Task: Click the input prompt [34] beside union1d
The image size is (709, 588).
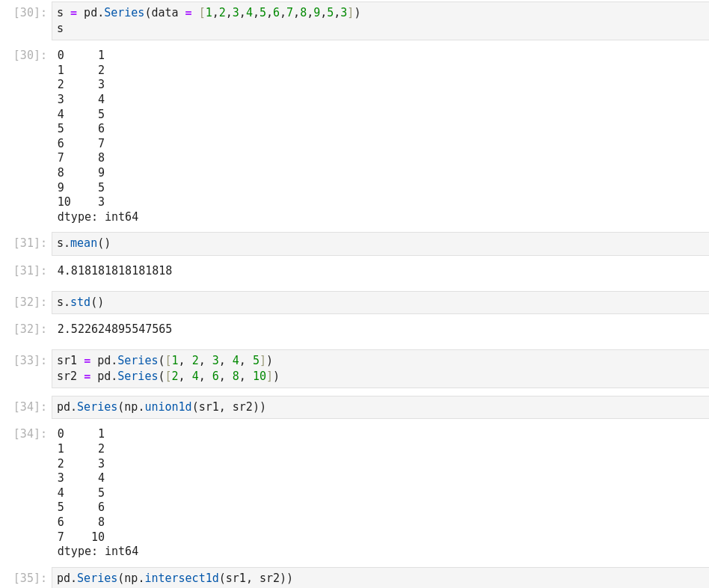Action: 30,407
